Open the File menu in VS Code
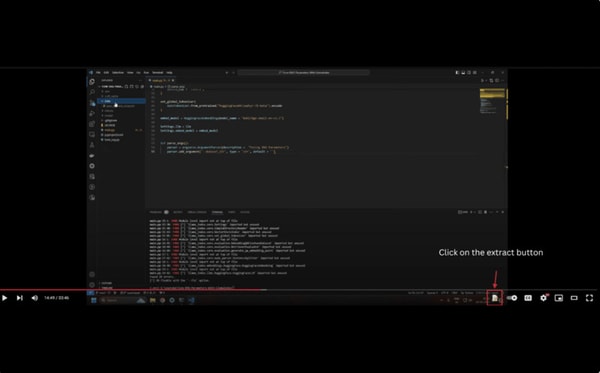Viewport: 600px width, 373px height. (x=98, y=72)
